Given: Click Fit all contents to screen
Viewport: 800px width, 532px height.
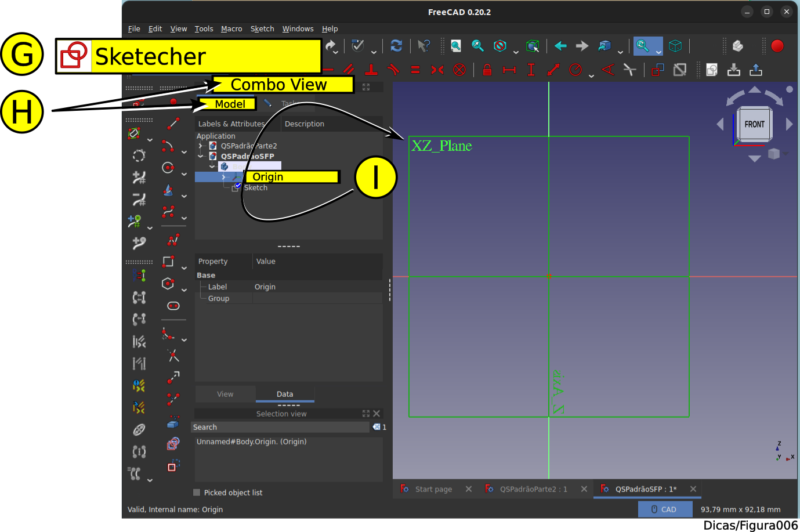Looking at the screenshot, I should 456,46.
